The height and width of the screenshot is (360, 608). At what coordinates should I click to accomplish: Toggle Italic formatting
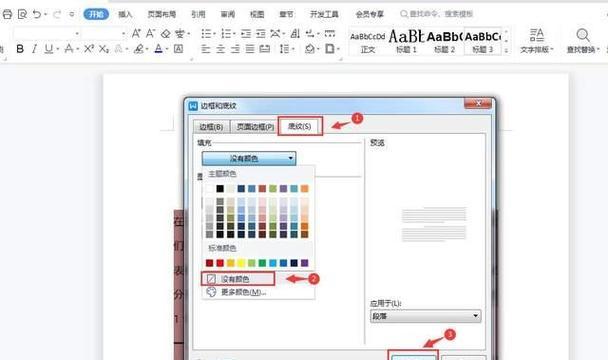[x=35, y=49]
